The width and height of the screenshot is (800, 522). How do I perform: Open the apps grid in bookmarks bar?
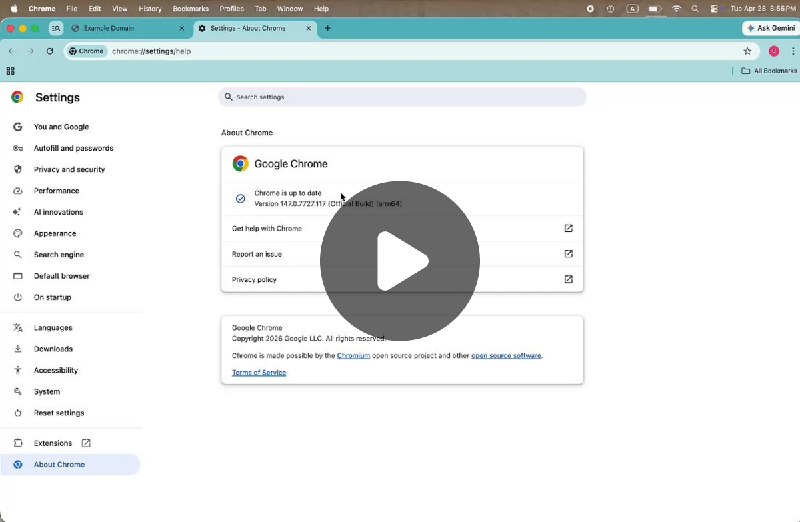[11, 71]
